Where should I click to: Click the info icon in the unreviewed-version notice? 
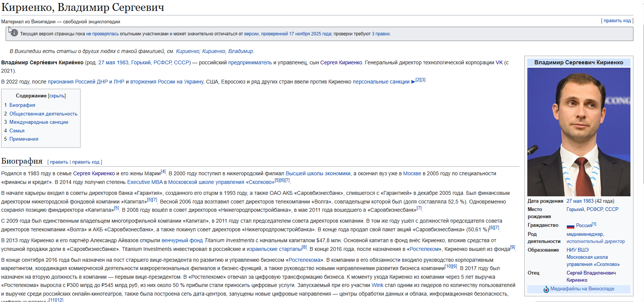[x=14, y=33]
